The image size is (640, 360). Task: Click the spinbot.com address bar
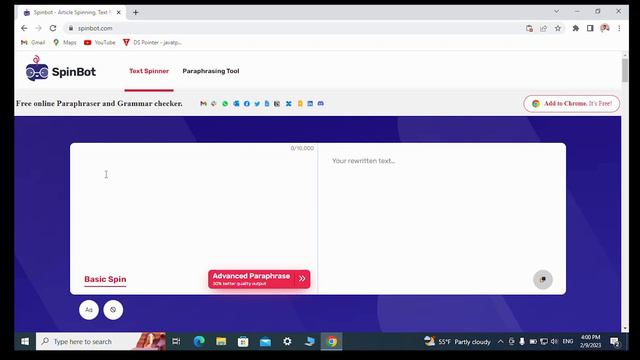point(294,28)
